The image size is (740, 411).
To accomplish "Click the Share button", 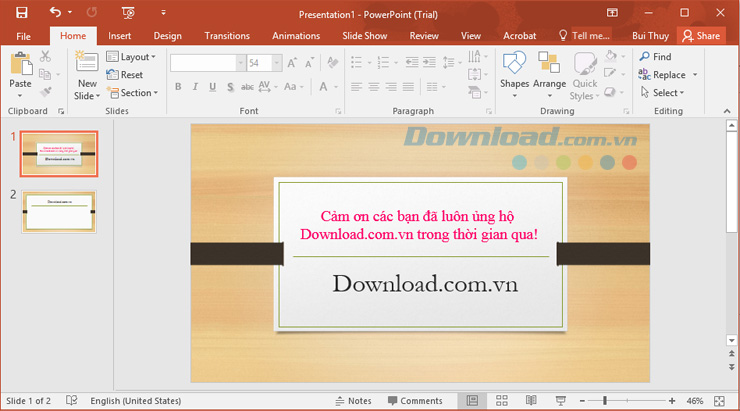I will (x=701, y=36).
